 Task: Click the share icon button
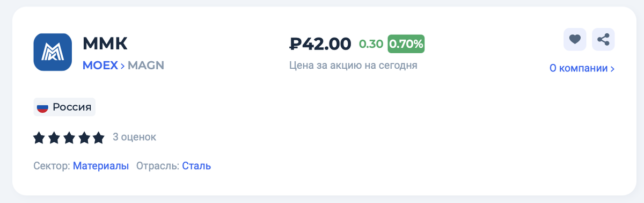point(603,39)
